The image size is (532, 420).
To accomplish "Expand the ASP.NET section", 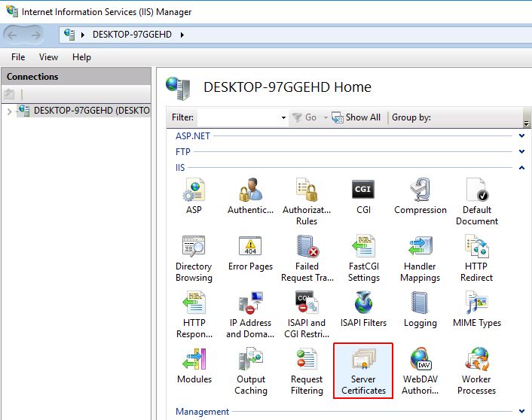I will tap(521, 136).
